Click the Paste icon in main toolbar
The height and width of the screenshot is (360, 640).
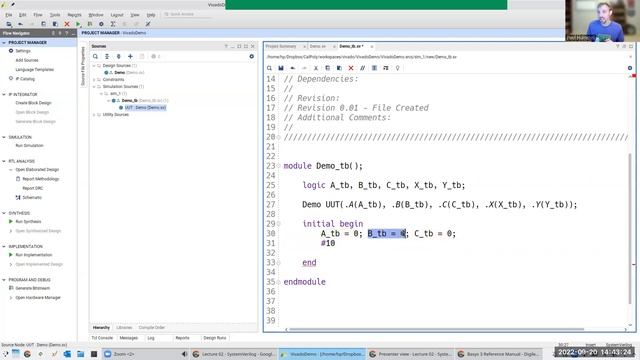click(x=55, y=24)
